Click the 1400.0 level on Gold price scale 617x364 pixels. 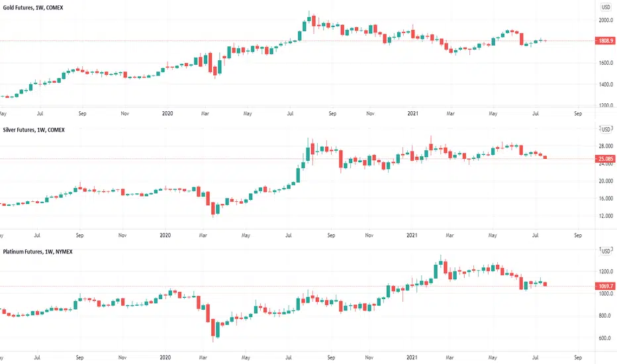[x=606, y=84]
